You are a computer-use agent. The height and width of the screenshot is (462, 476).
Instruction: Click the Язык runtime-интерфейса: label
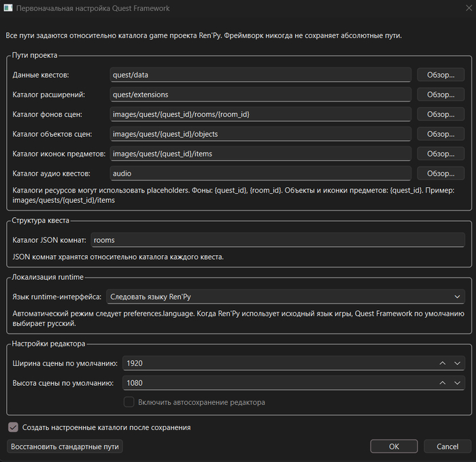[56, 297]
